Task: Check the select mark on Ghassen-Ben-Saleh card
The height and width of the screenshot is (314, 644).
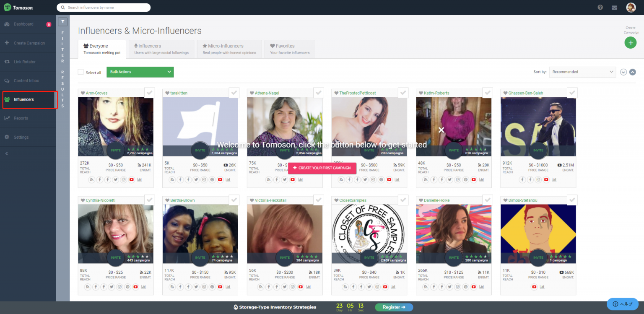Action: (x=572, y=93)
